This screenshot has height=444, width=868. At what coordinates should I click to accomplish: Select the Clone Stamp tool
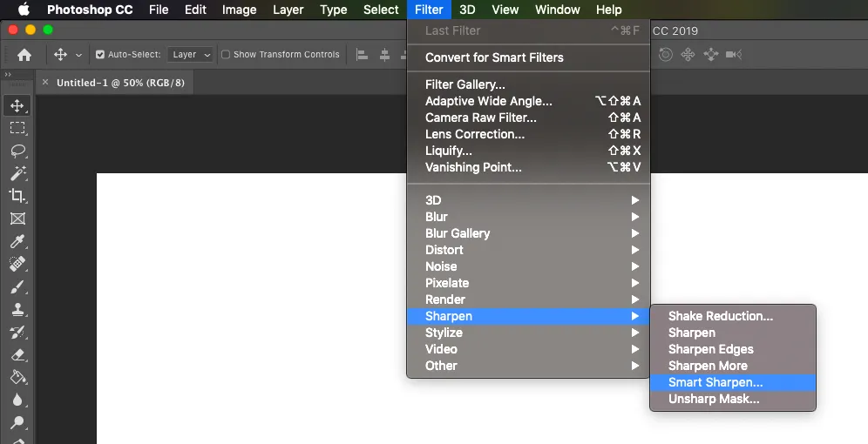click(17, 309)
